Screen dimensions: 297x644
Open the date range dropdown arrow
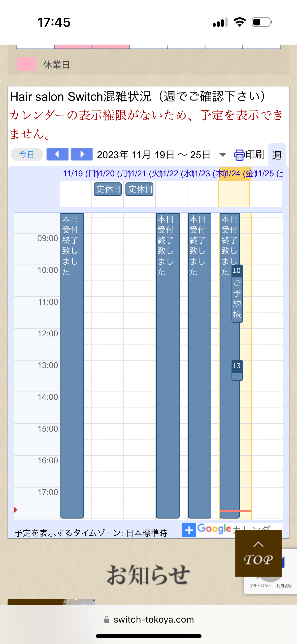pos(222,155)
